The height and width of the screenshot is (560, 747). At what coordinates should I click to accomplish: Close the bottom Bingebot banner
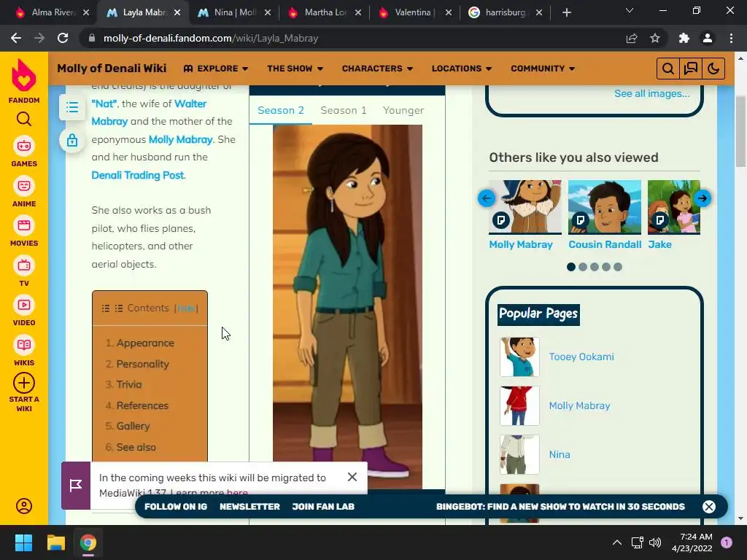click(709, 507)
